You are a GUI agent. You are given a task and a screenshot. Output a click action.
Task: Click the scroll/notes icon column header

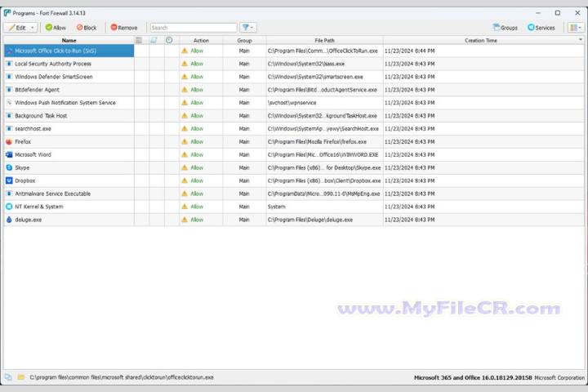(x=154, y=40)
